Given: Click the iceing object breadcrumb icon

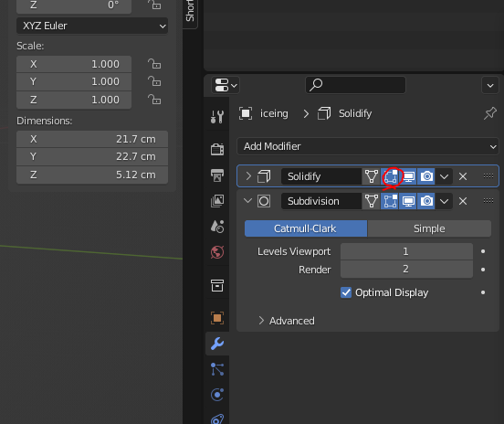Looking at the screenshot, I should pos(246,113).
